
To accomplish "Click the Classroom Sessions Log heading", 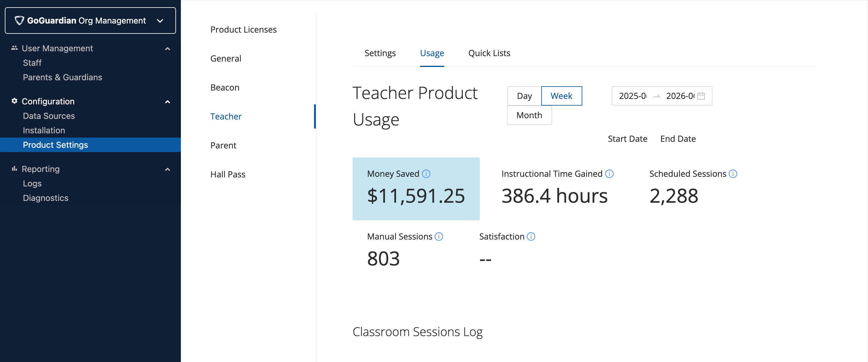I will point(417,332).
